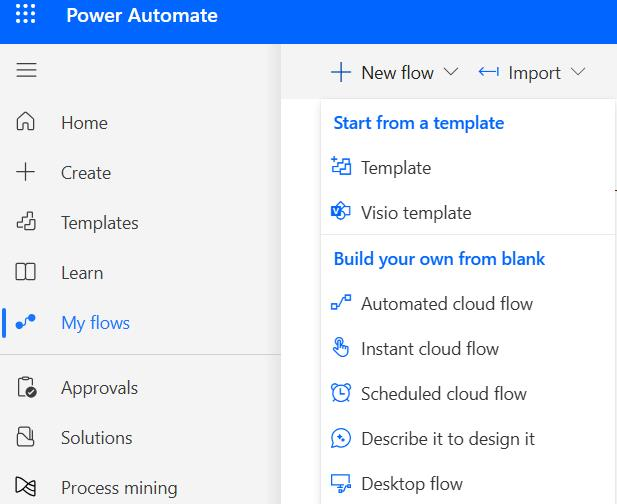
Task: Click the Learn book icon
Action: click(26, 272)
